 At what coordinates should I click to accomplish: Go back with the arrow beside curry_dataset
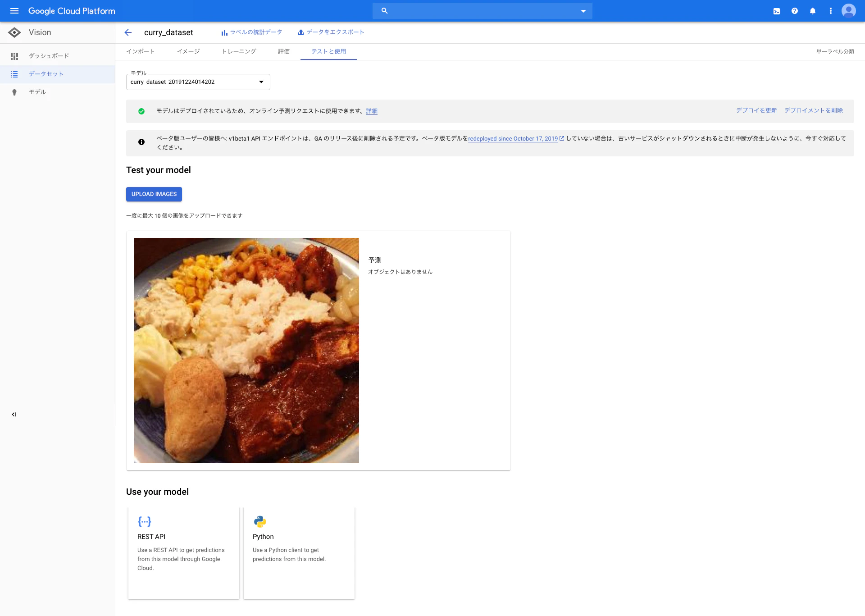click(x=128, y=32)
